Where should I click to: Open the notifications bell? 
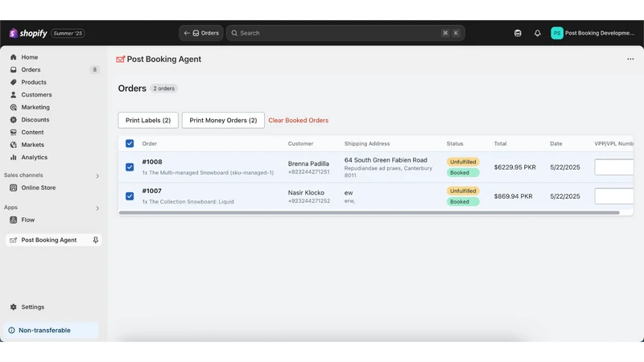pos(537,33)
